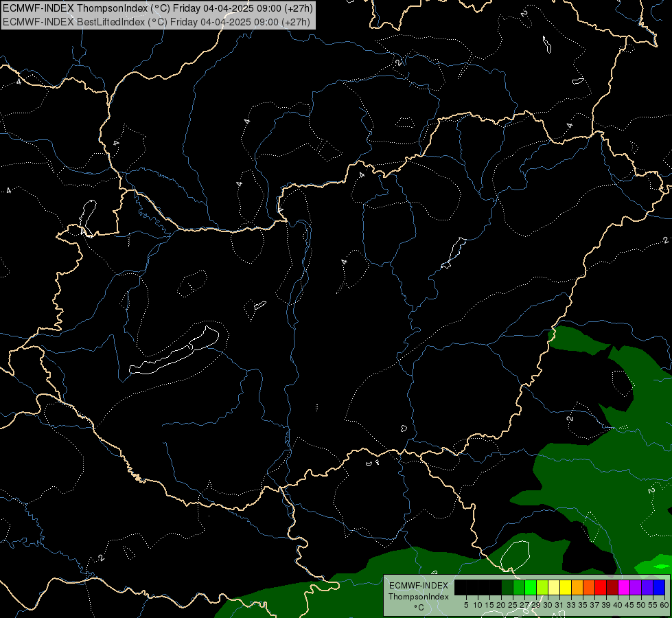
Task: Click legend tick value 39
Action: click(606, 605)
